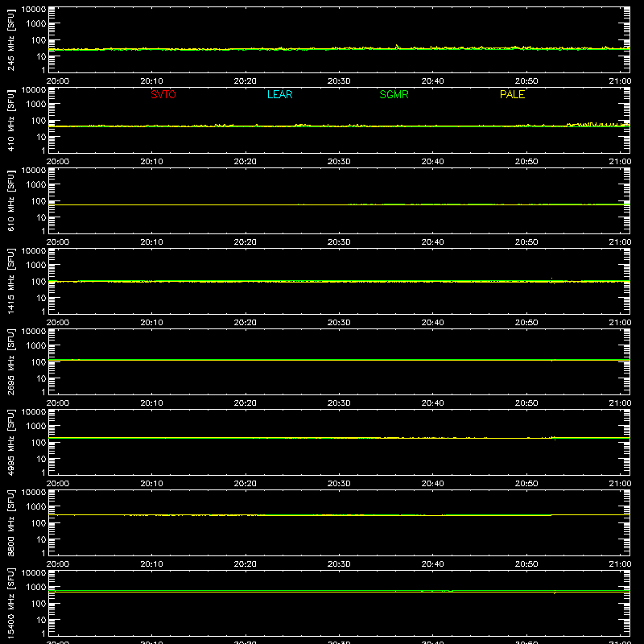Click 20:00 tick label below 610 MHz plot
This screenshot has width=644, height=644.
coord(58,242)
